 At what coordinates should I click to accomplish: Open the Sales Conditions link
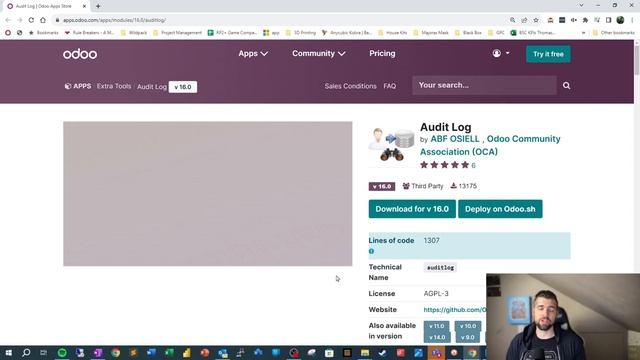click(x=350, y=86)
